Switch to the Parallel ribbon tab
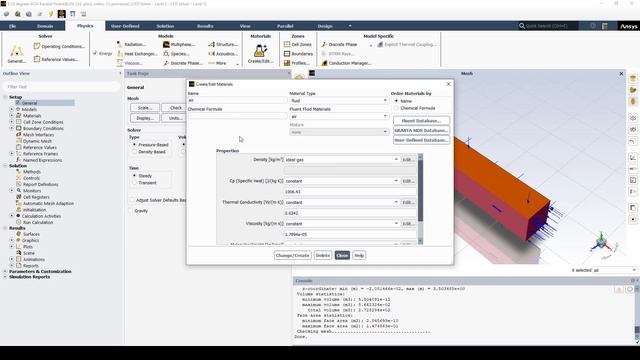The width and height of the screenshot is (640, 360). 285,26
